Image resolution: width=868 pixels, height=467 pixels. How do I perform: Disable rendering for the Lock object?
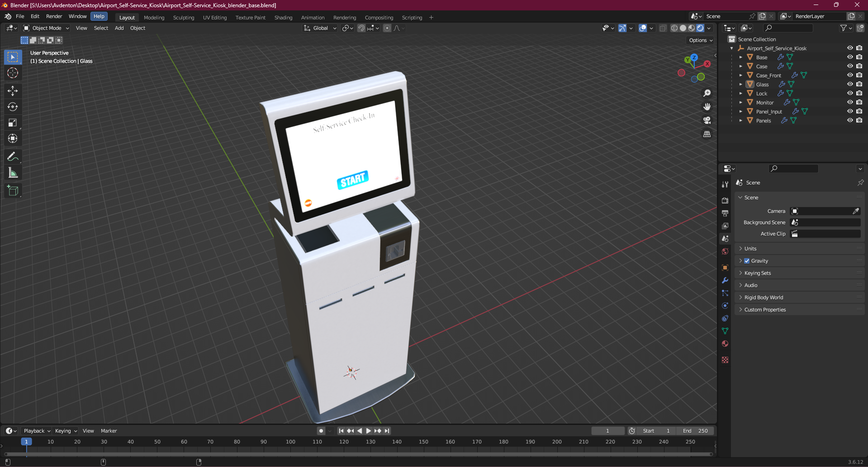[859, 93]
